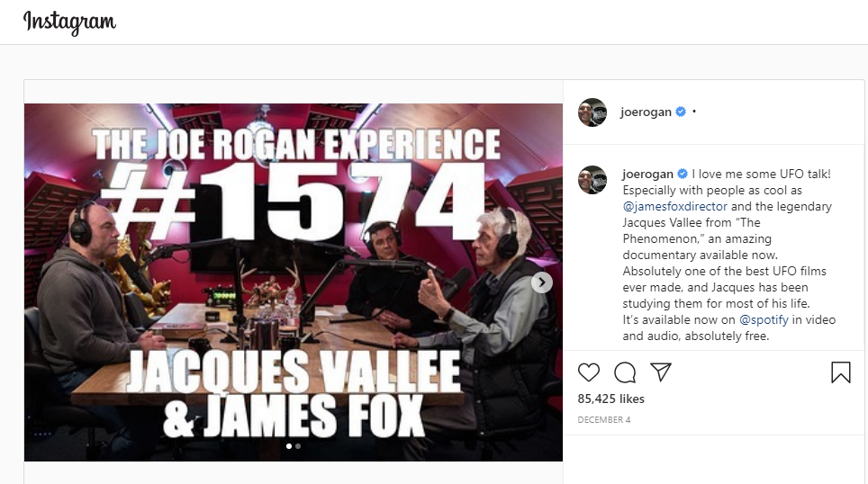Save the post with the bookmark icon
This screenshot has width=868, height=484.
(x=840, y=372)
